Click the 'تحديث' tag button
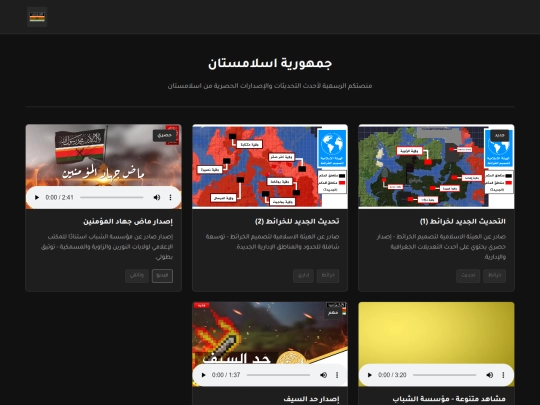 [468, 276]
